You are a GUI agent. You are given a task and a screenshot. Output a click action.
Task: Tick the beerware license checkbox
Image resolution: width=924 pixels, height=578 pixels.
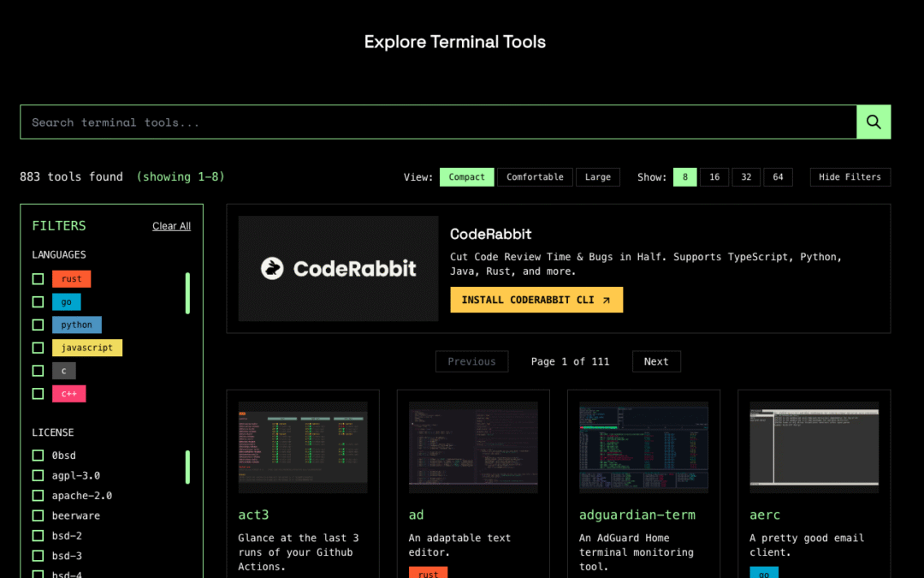click(38, 515)
